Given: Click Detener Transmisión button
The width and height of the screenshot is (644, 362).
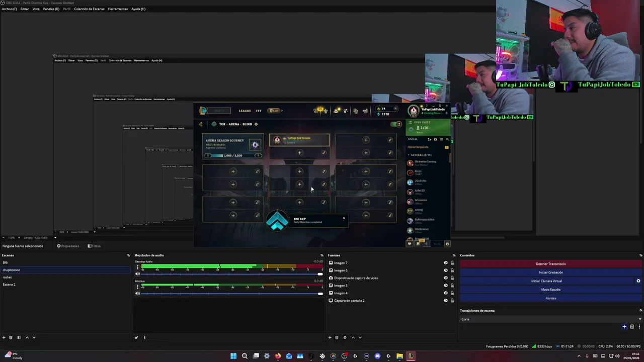Looking at the screenshot, I should pyautogui.click(x=551, y=264).
